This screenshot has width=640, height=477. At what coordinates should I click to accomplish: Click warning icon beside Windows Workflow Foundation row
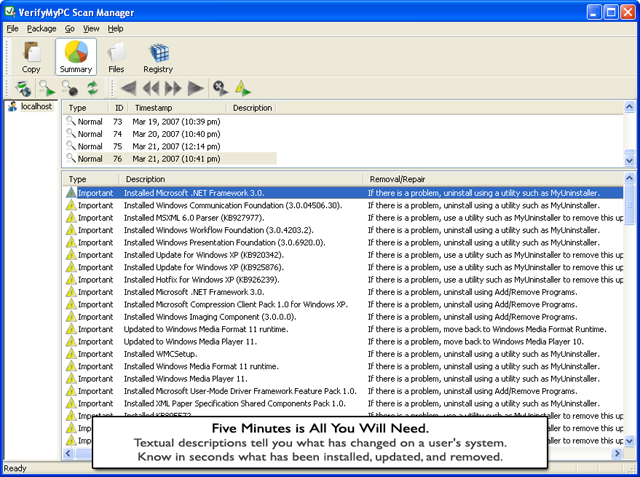(x=71, y=230)
